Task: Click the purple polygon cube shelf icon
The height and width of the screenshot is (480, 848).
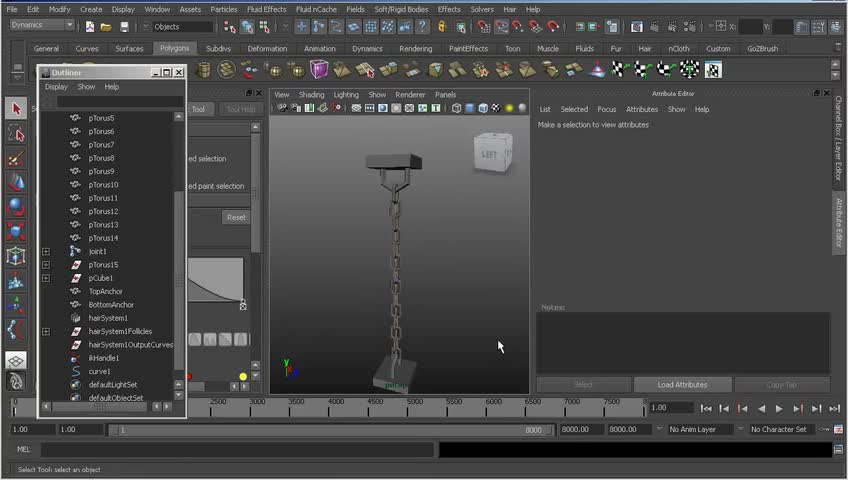Action: [x=319, y=70]
